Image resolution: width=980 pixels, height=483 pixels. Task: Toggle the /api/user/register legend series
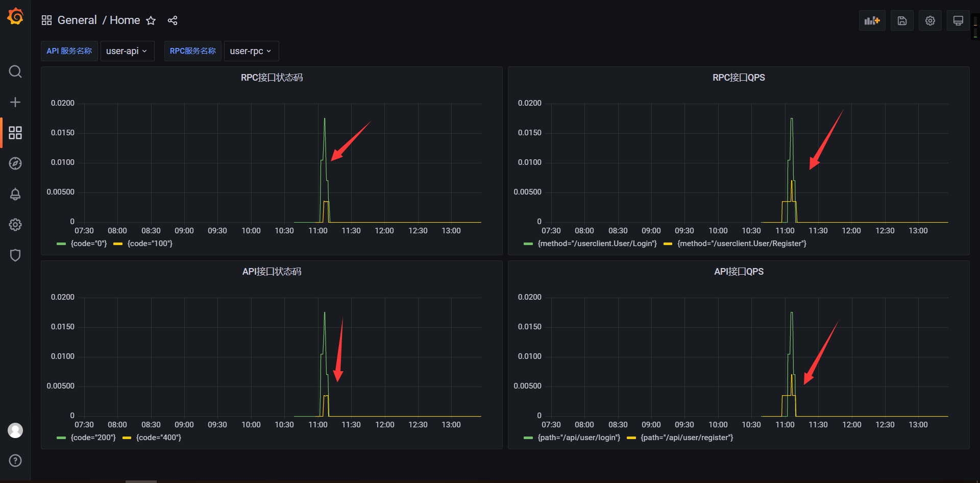point(687,438)
